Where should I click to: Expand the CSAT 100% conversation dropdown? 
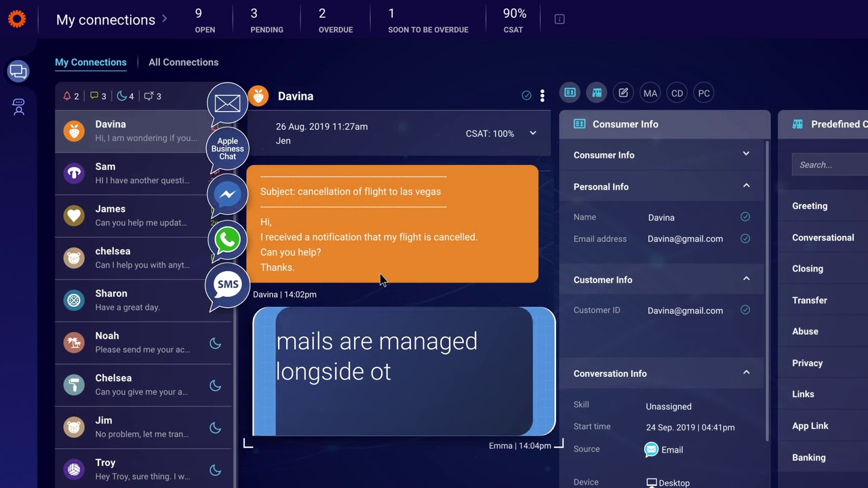533,134
